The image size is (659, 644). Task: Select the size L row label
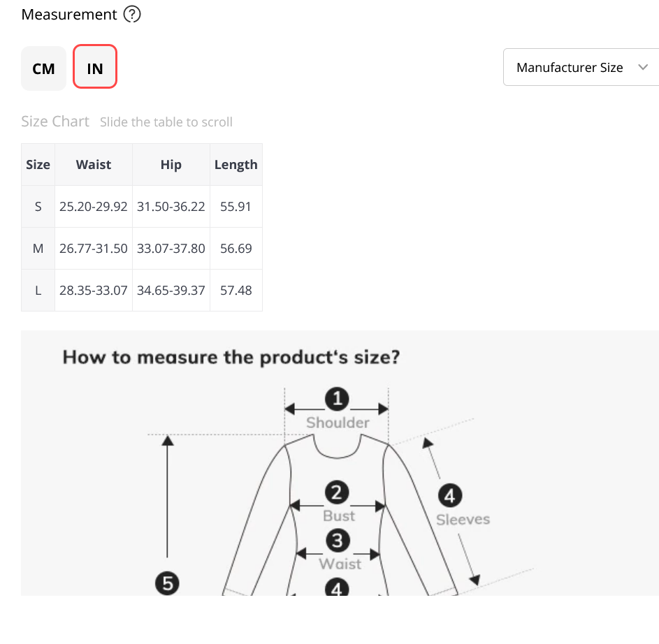point(38,291)
